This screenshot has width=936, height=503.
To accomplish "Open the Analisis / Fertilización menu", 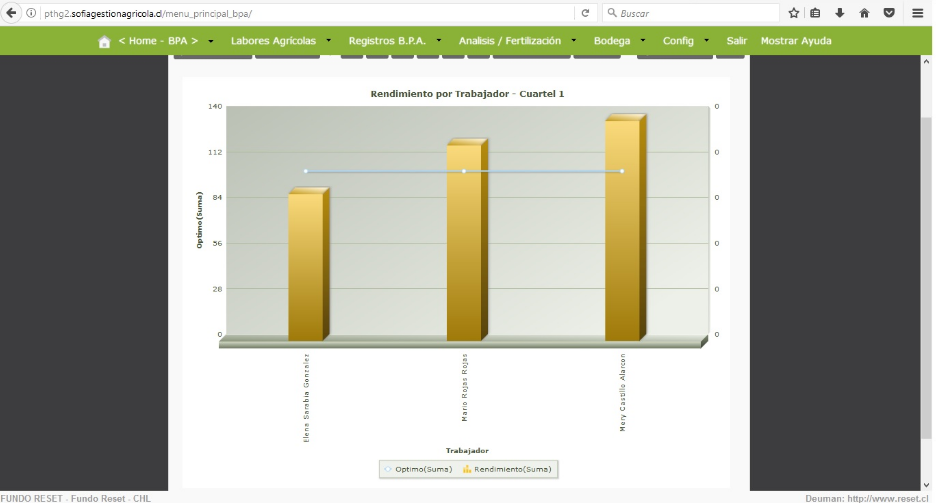I will tap(510, 41).
